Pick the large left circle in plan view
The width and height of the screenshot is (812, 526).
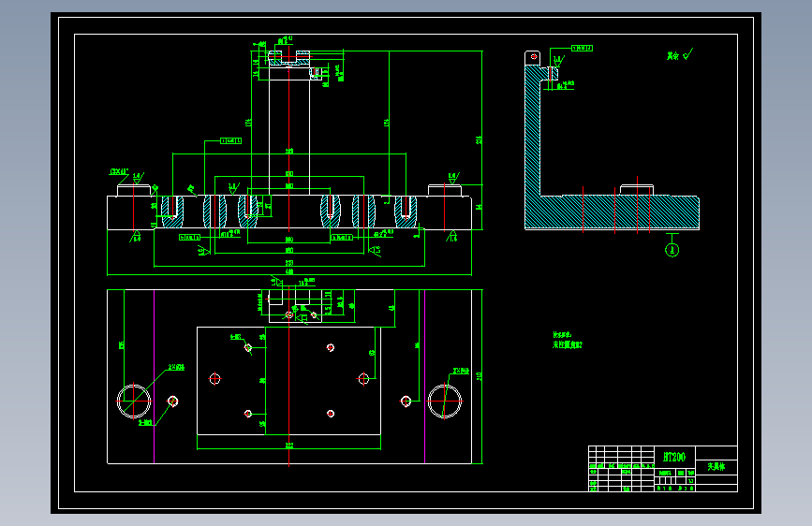134,401
